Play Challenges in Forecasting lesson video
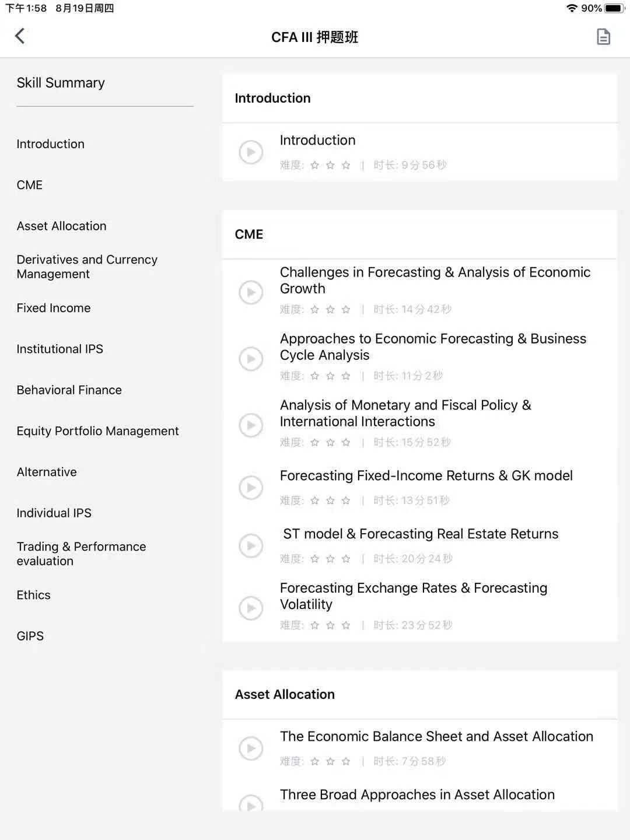 [251, 292]
